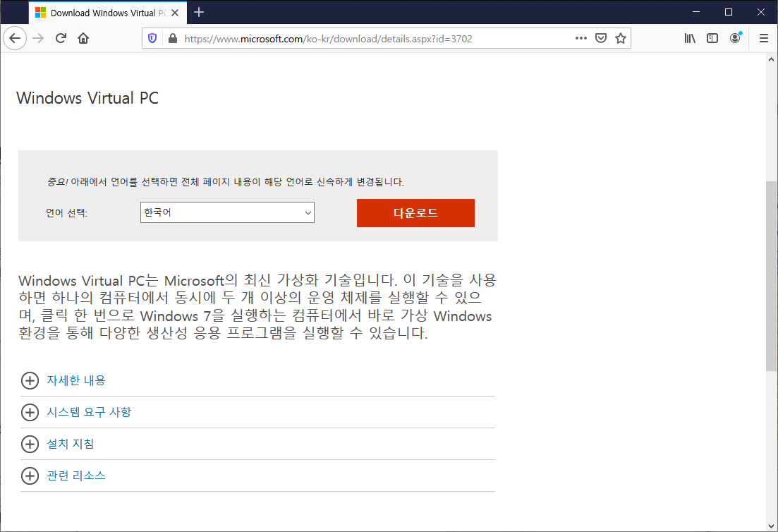Click the scrollbar down arrow
The width and height of the screenshot is (778, 532).
pyautogui.click(x=771, y=526)
